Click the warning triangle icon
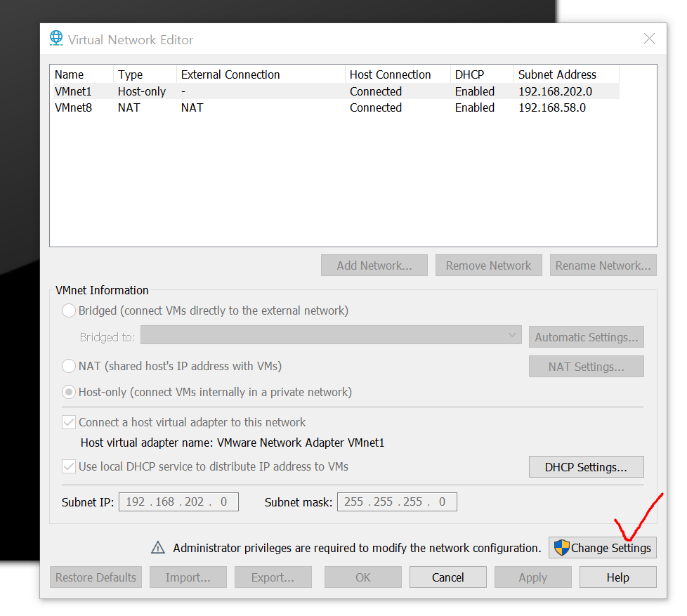The width and height of the screenshot is (687, 616). pyautogui.click(x=158, y=548)
